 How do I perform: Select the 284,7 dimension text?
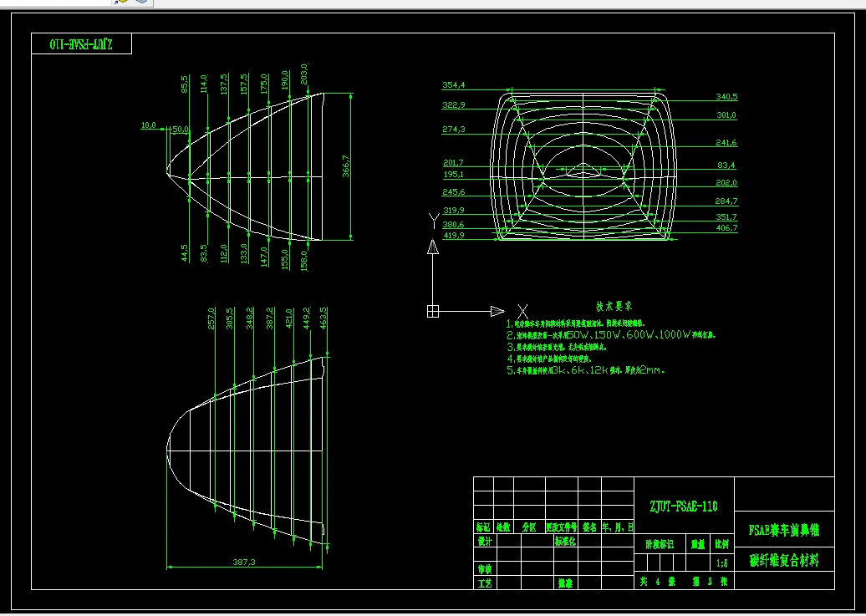click(x=726, y=201)
